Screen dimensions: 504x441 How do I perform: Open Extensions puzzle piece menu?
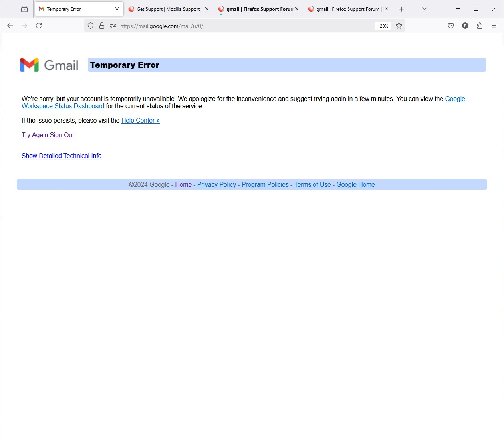coord(480,26)
